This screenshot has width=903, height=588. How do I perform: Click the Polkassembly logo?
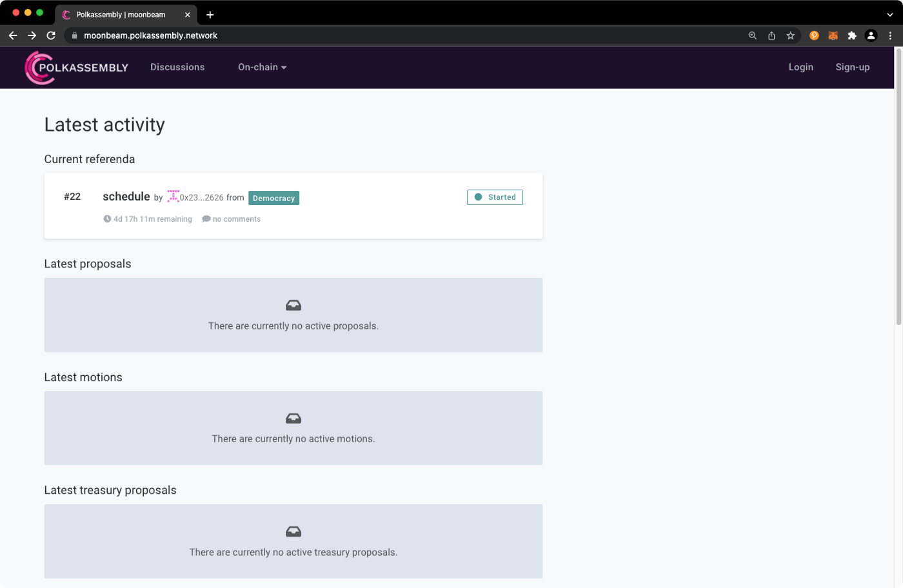[x=76, y=68]
